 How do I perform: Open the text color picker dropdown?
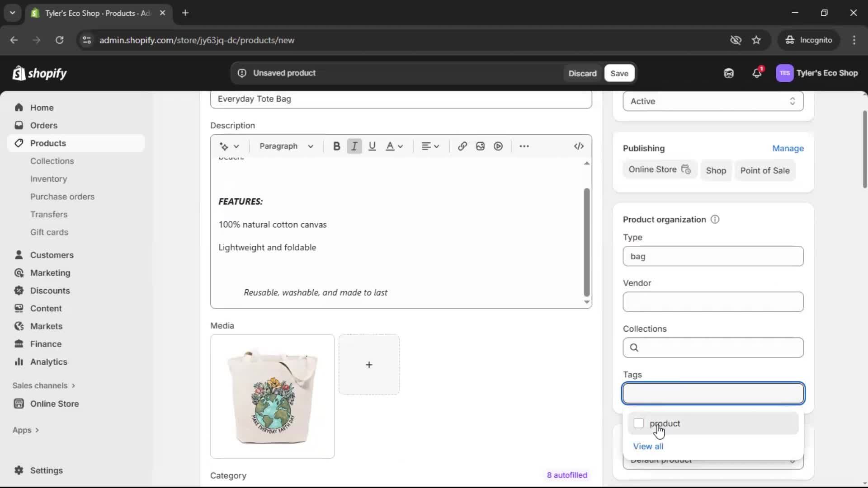(394, 146)
